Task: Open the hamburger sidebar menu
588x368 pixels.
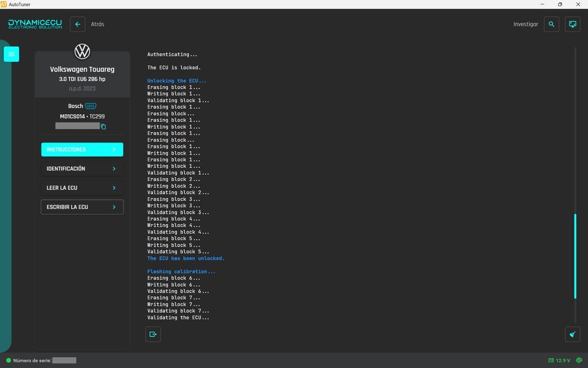Action: tap(11, 54)
